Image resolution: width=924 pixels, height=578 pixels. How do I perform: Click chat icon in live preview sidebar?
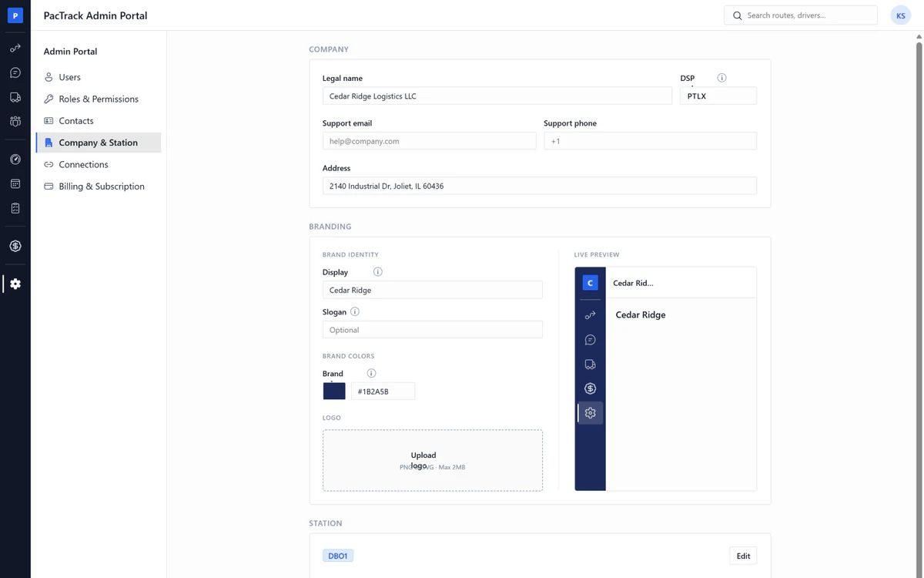click(591, 340)
